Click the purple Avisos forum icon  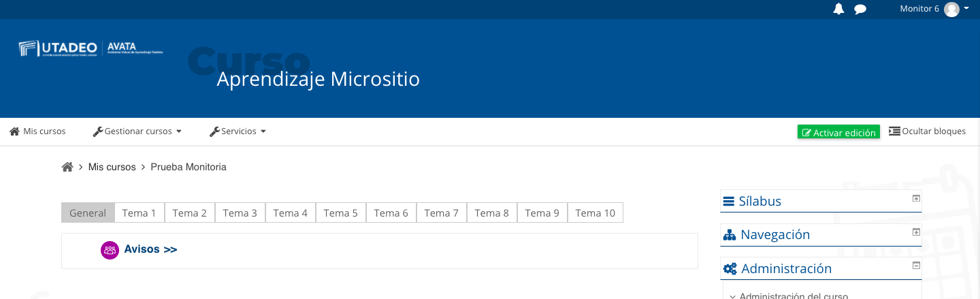[x=110, y=250]
